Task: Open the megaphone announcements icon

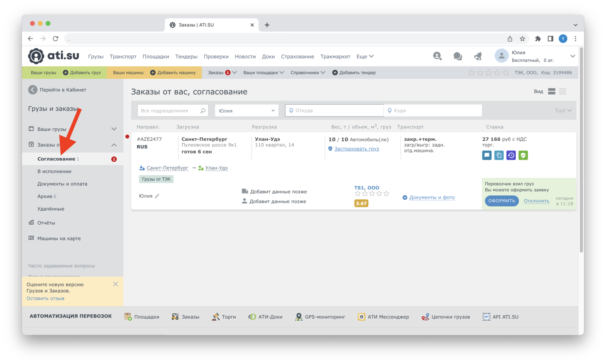Action: coord(478,56)
